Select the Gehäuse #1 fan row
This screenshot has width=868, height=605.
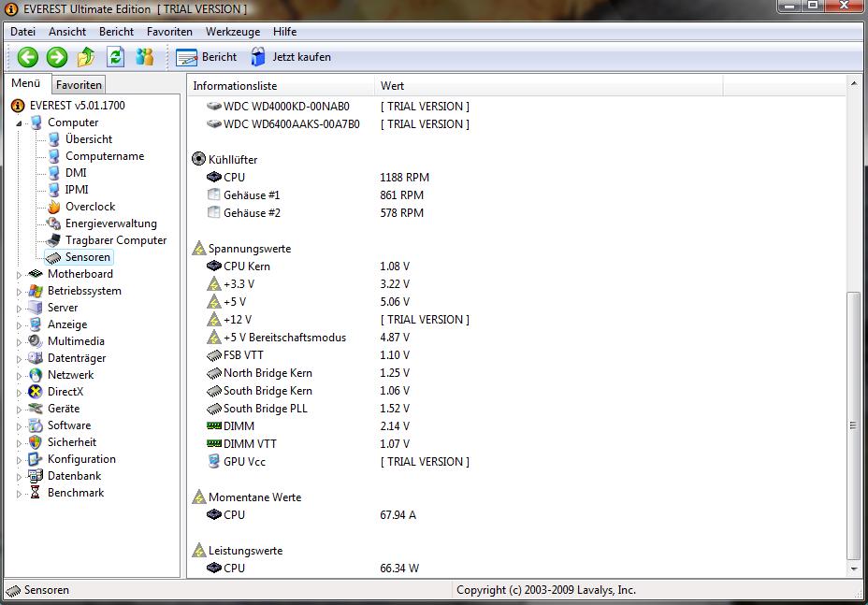click(516, 194)
